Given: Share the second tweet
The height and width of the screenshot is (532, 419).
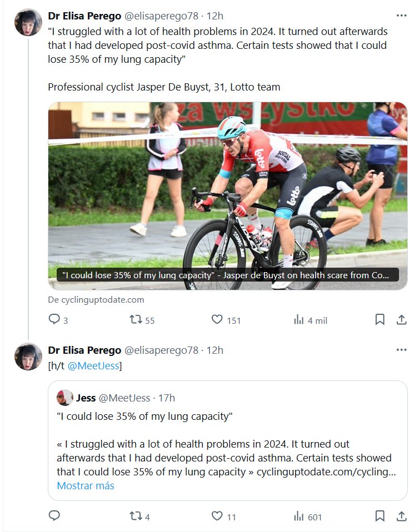Looking at the screenshot, I should [401, 516].
